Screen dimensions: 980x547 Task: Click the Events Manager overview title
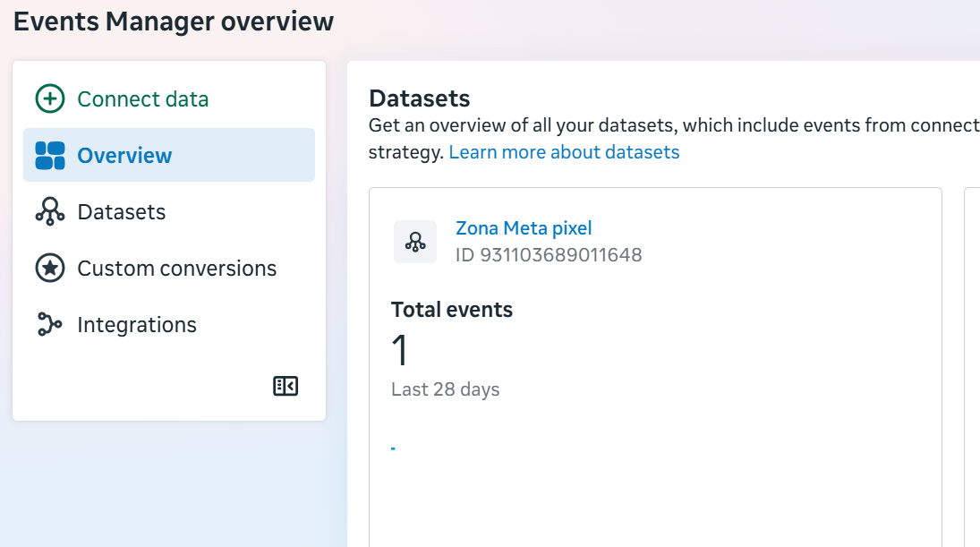(174, 21)
